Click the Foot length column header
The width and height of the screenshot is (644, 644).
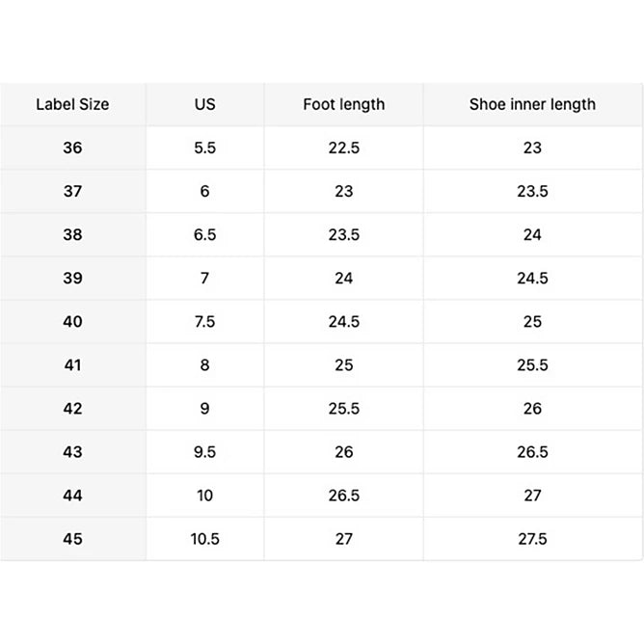tap(344, 104)
